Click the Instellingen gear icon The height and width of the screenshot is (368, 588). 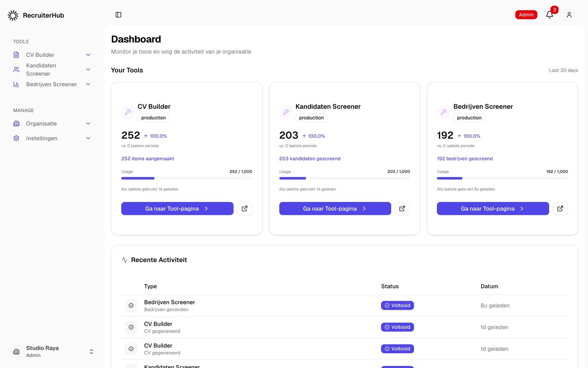16,138
